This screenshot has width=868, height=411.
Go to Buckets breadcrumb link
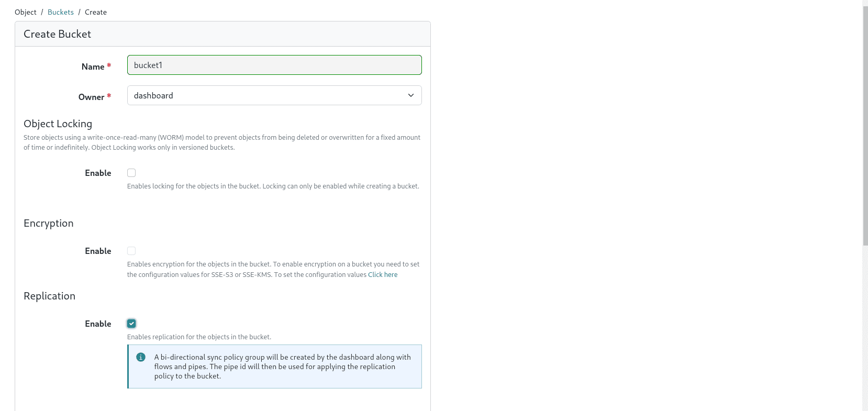point(61,12)
